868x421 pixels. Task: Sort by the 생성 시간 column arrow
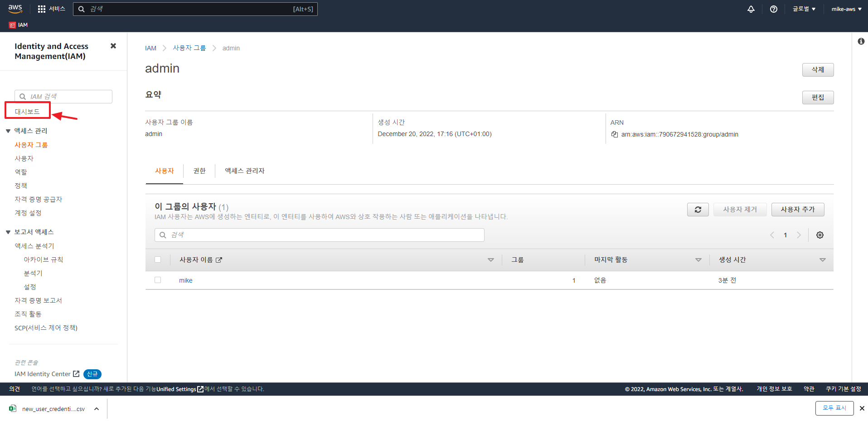(822, 260)
